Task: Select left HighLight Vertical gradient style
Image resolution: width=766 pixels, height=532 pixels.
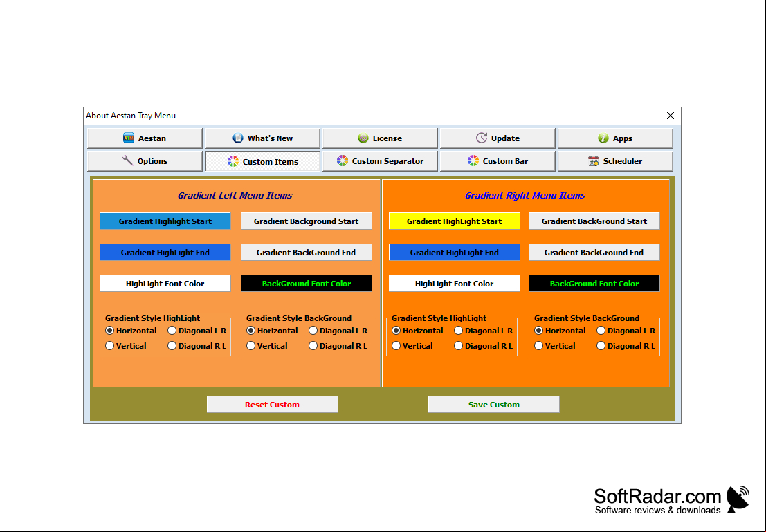Action: pyautogui.click(x=125, y=346)
